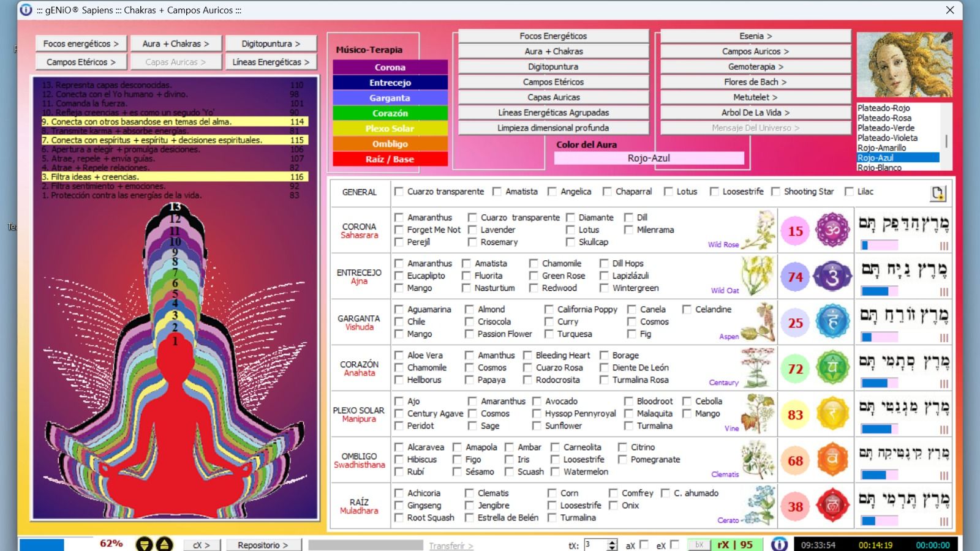
Task: Expand Campos Etéricos > on the left
Action: click(81, 62)
